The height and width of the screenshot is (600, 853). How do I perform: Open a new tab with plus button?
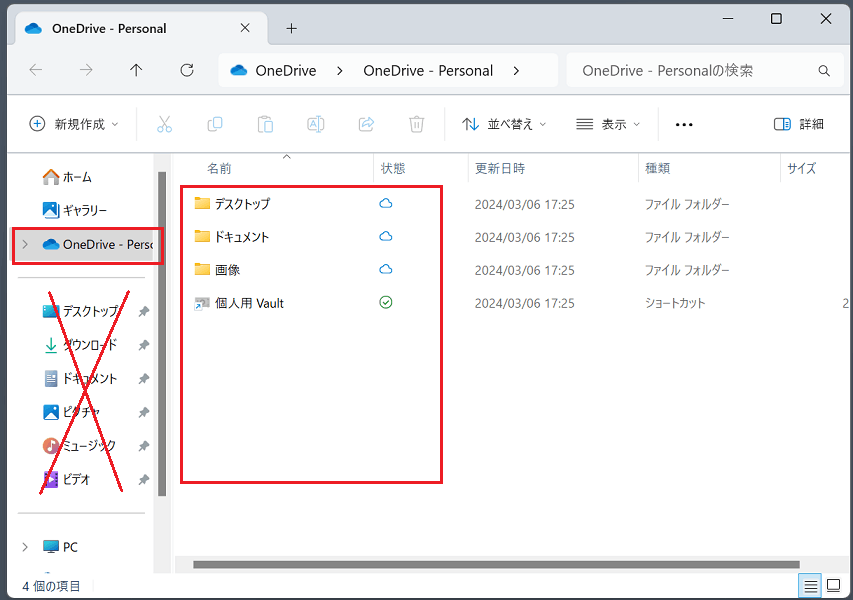click(x=292, y=28)
